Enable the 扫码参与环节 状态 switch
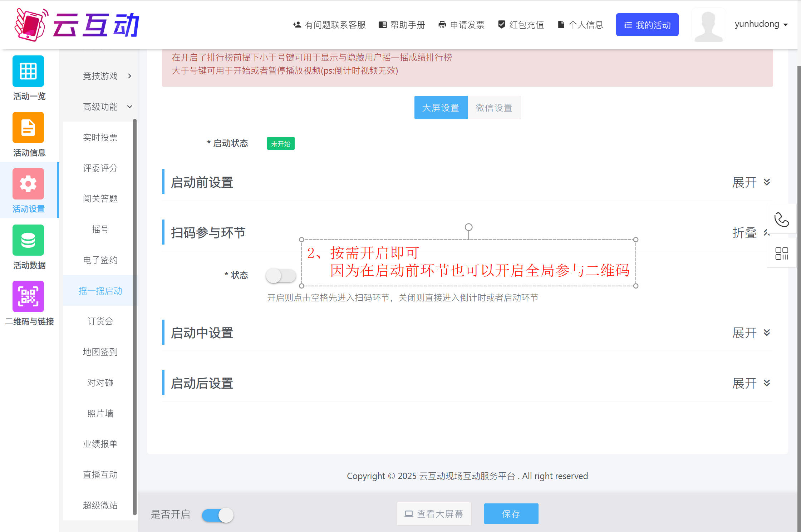 (281, 276)
